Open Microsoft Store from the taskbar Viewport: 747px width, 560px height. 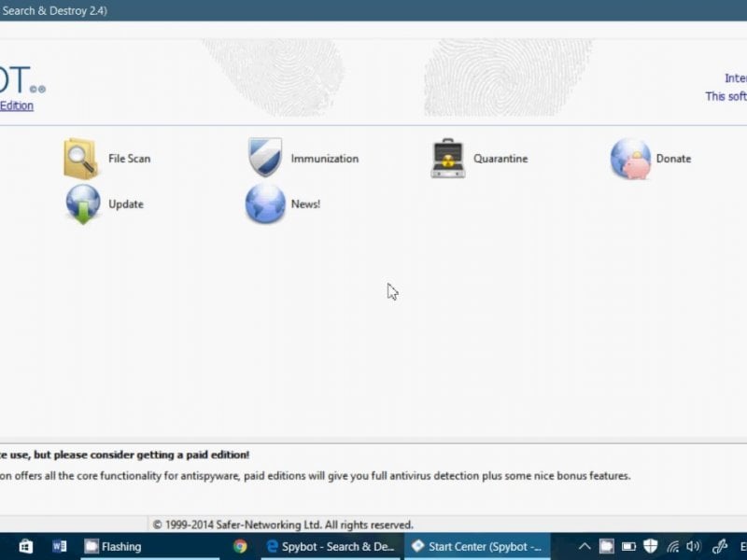click(26, 546)
